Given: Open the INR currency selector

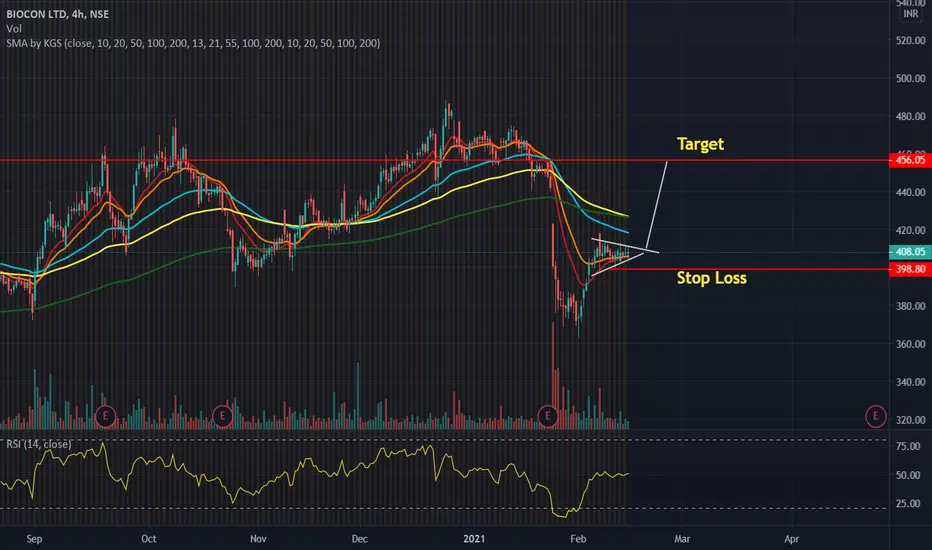Looking at the screenshot, I should tap(911, 14).
